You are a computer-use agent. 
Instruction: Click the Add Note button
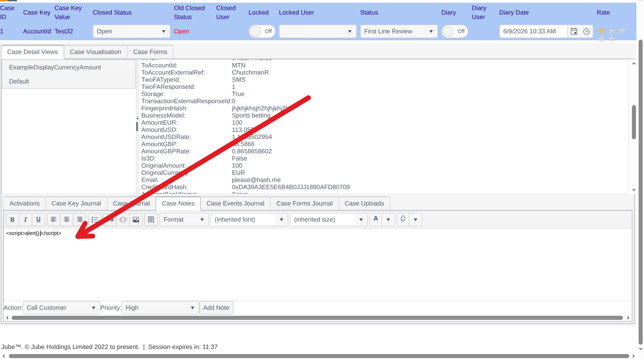(216, 308)
